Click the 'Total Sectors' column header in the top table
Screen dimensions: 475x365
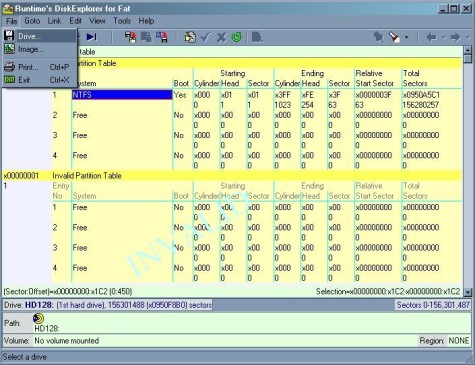pos(415,78)
